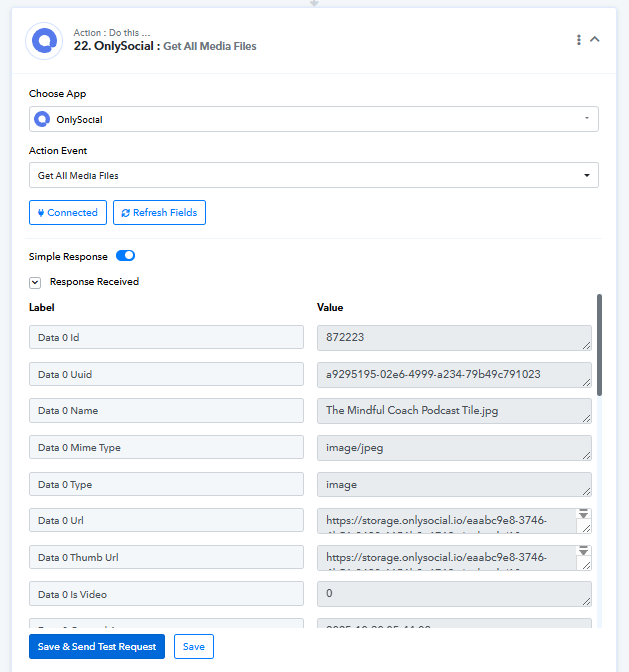Click the Save button
The image size is (629, 672).
194,647
